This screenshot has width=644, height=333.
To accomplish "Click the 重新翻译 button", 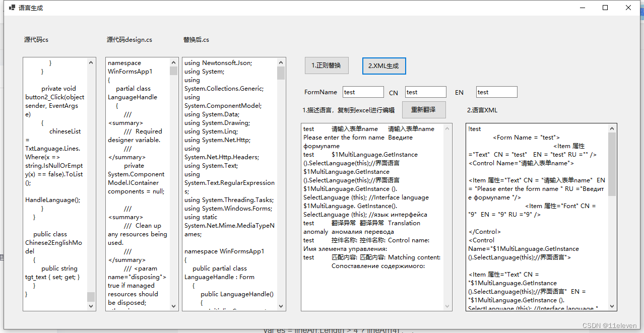I will coord(424,110).
